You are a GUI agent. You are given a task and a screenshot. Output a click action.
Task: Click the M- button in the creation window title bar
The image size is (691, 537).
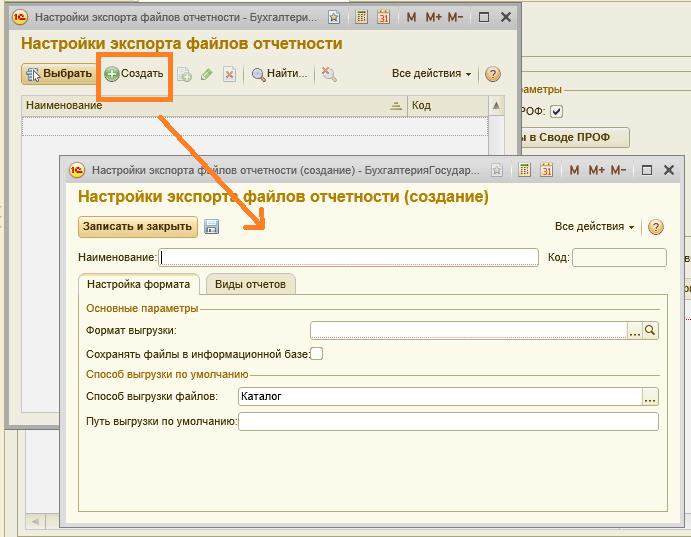pyautogui.click(x=618, y=170)
